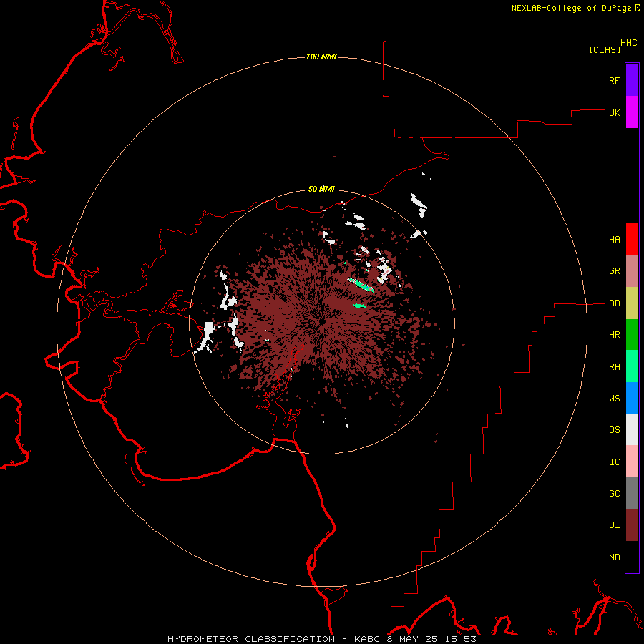Screen dimensions: 644x644
Task: Click the GR salmon legend swatch
Action: (632, 271)
